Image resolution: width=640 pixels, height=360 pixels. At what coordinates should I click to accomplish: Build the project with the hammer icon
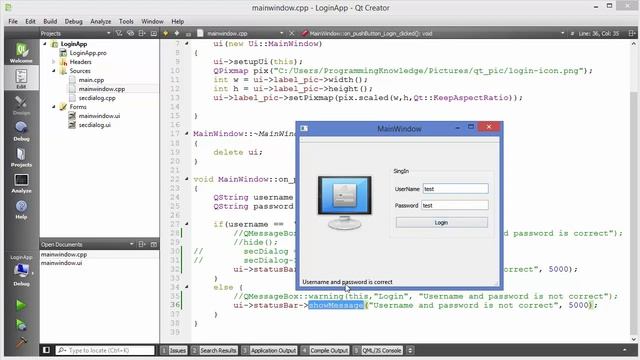21,342
